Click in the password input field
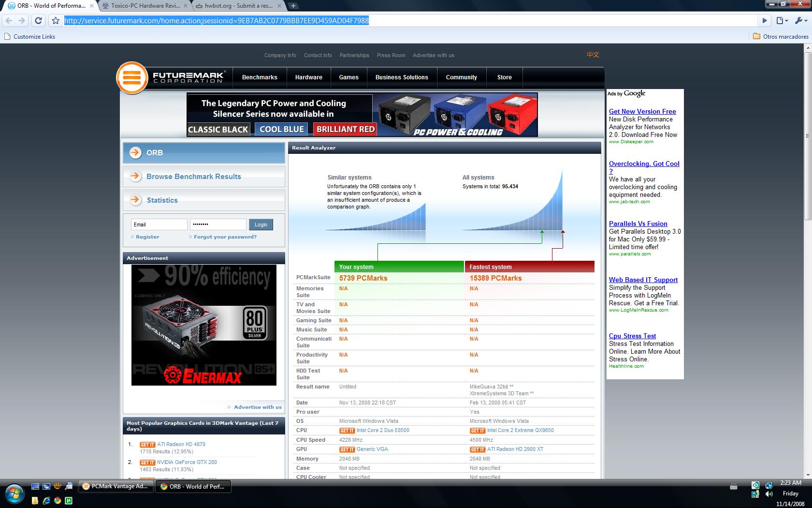This screenshot has height=508, width=812. point(218,224)
